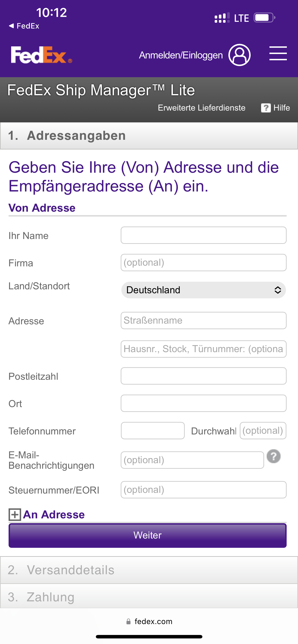
Task: Tap the Postleitzahl input field
Action: [x=203, y=376]
